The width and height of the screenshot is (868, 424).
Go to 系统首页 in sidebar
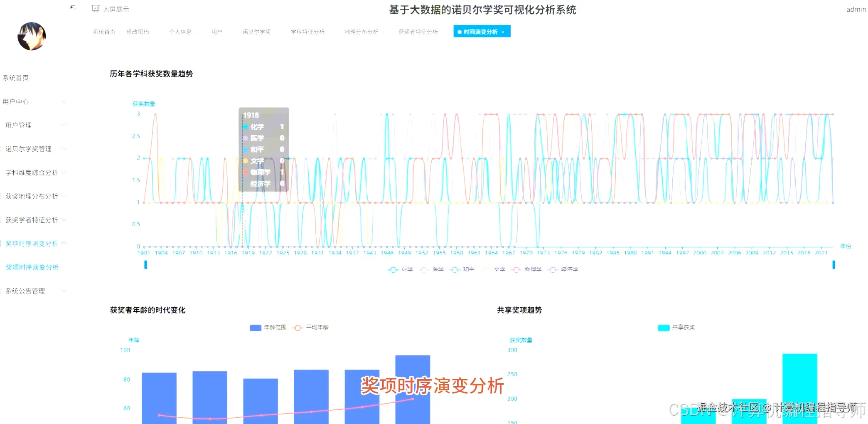[16, 78]
